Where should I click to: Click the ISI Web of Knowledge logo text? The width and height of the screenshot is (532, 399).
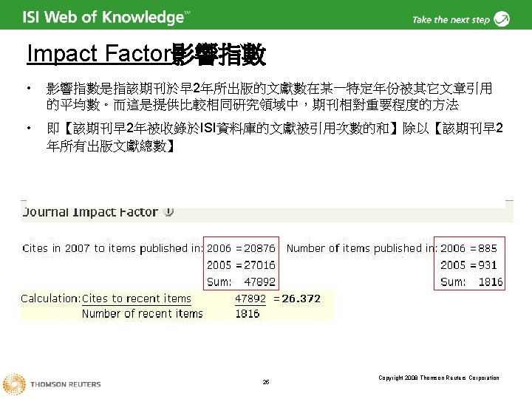click(106, 17)
